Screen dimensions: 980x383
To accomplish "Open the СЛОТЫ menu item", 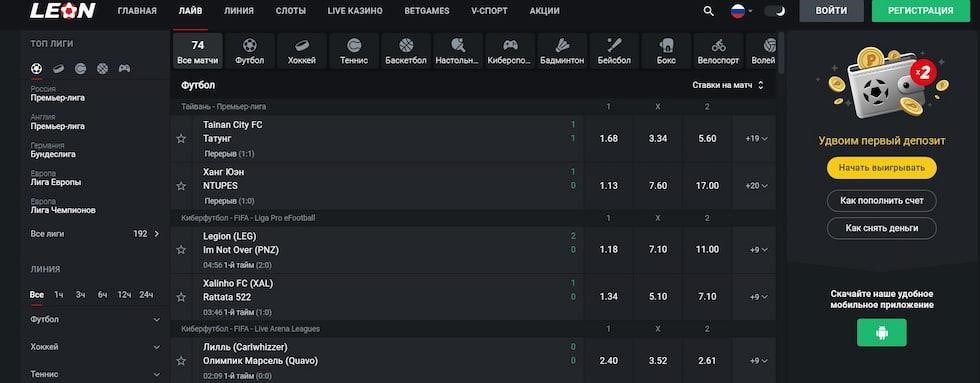I will [291, 11].
